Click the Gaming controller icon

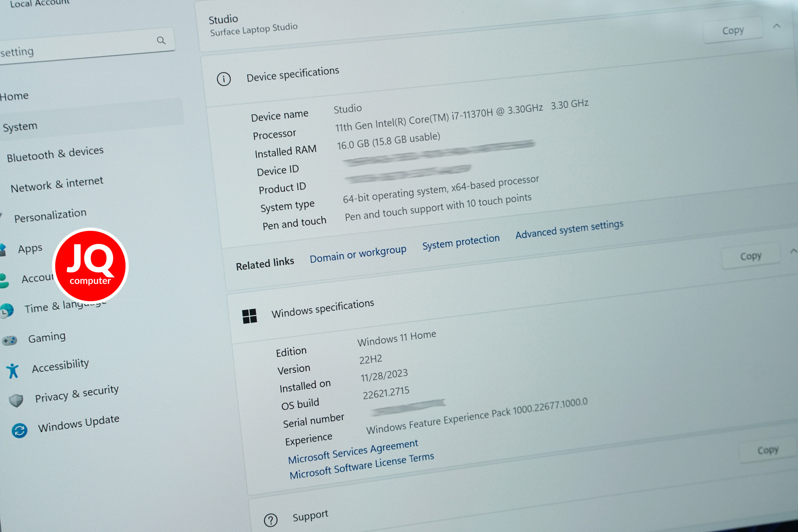[x=10, y=340]
